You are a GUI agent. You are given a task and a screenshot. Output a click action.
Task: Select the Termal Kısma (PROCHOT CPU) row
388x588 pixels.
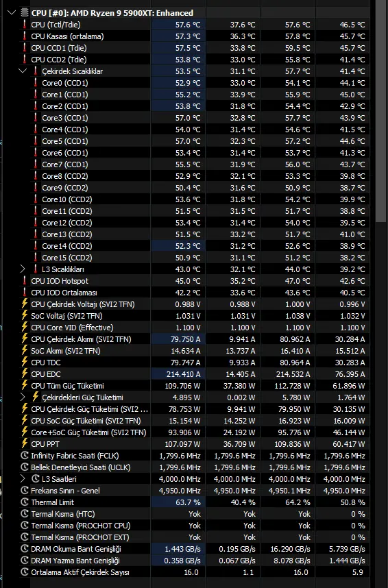[194, 526]
